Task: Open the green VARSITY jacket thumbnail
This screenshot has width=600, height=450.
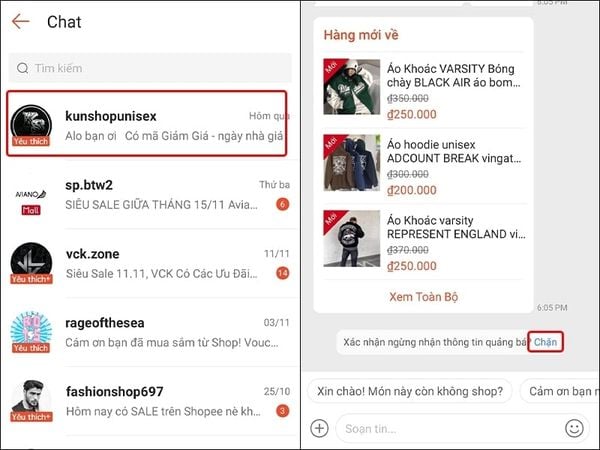Action: tap(352, 87)
